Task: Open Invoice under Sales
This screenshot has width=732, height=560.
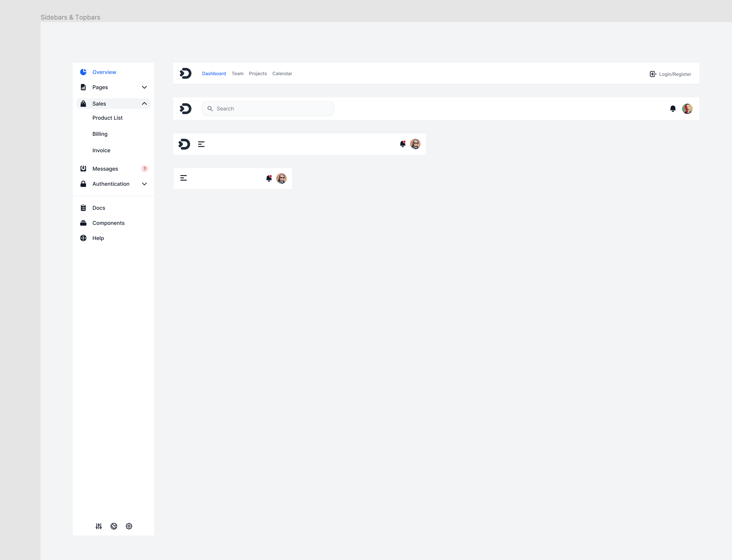Action: (101, 150)
